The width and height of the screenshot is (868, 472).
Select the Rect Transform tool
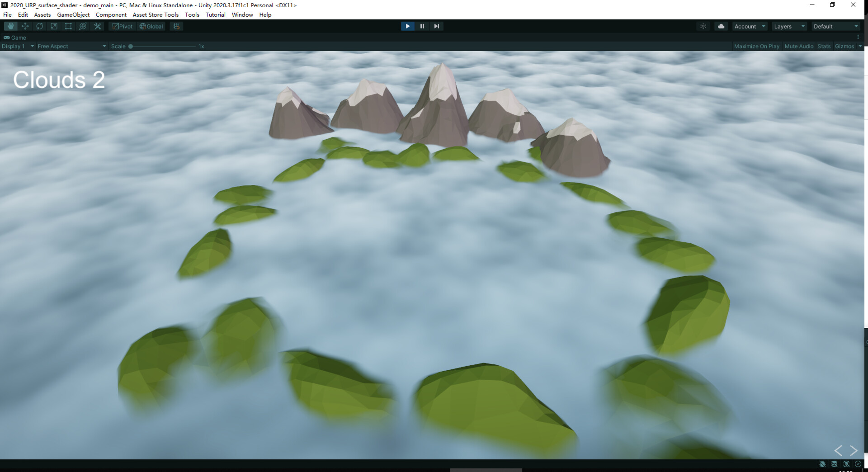[x=68, y=26]
